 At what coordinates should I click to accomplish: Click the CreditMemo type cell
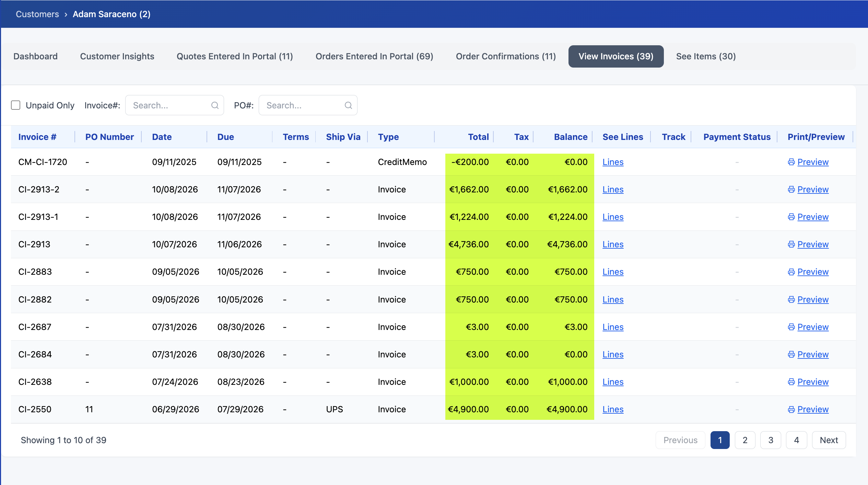point(402,162)
